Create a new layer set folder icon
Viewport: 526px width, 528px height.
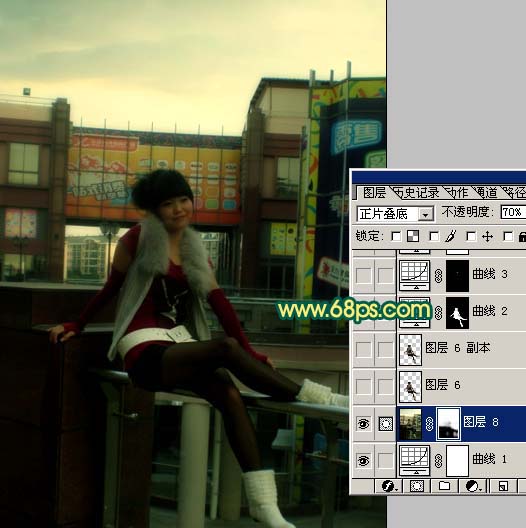click(x=444, y=486)
